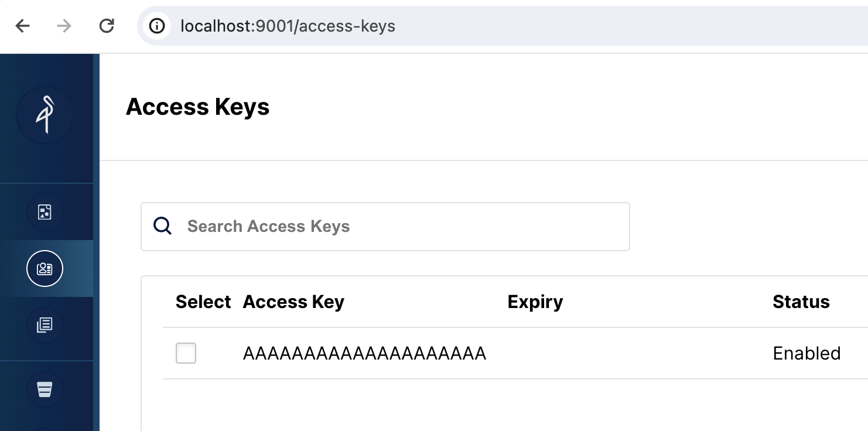This screenshot has height=431, width=868.
Task: Reload the page with the refresh icon
Action: pos(107,26)
